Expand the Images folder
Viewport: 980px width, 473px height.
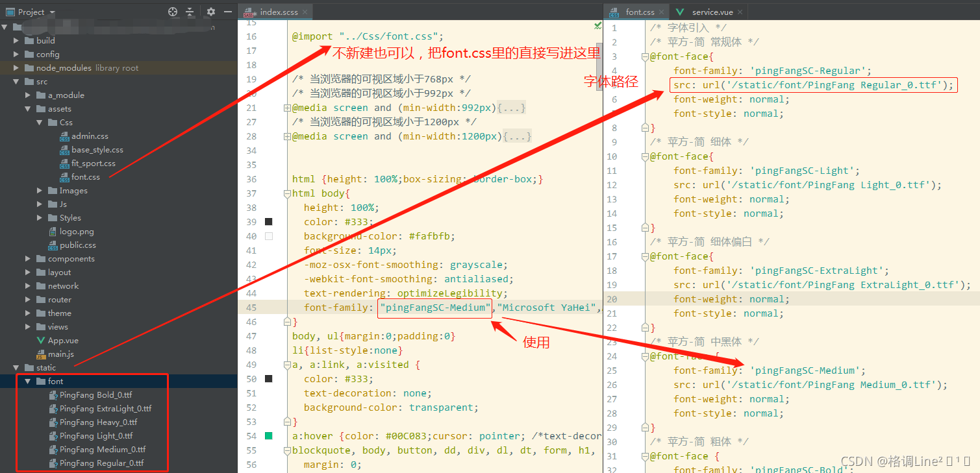coord(40,191)
